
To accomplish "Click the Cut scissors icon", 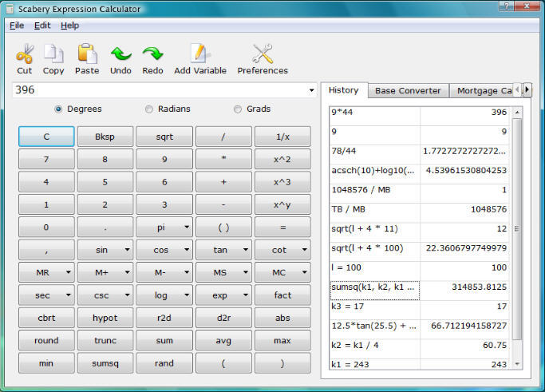I will pyautogui.click(x=24, y=54).
